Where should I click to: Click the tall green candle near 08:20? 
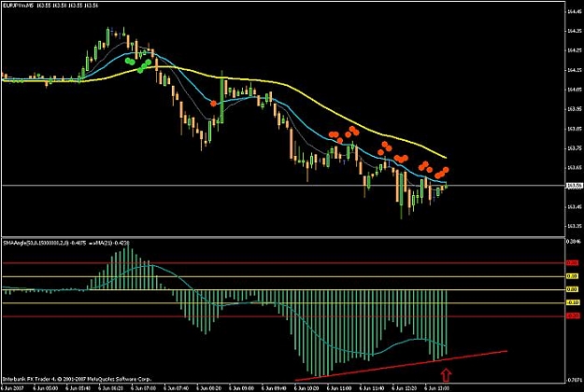[x=221, y=97]
